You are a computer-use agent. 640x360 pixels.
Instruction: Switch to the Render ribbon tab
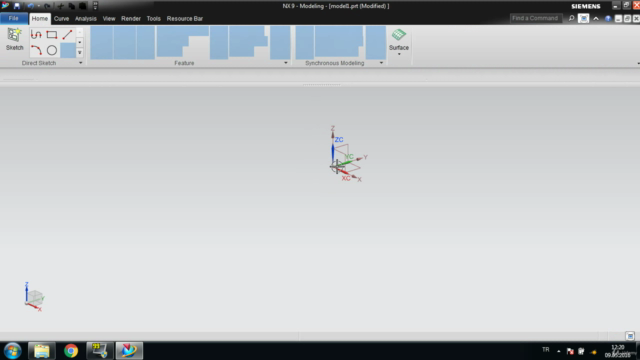(x=131, y=18)
